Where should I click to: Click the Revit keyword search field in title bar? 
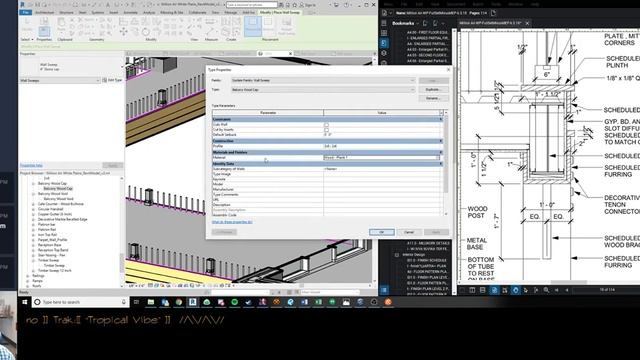pos(252,5)
